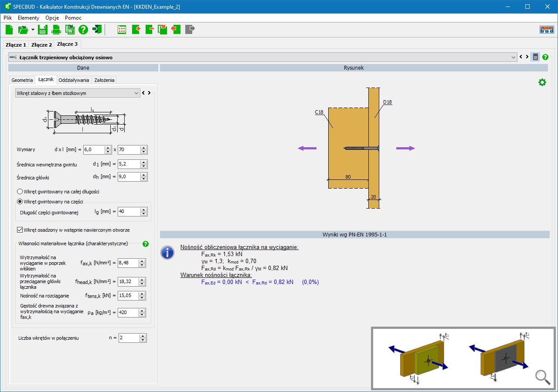Click help icon for material properties

coord(146,244)
